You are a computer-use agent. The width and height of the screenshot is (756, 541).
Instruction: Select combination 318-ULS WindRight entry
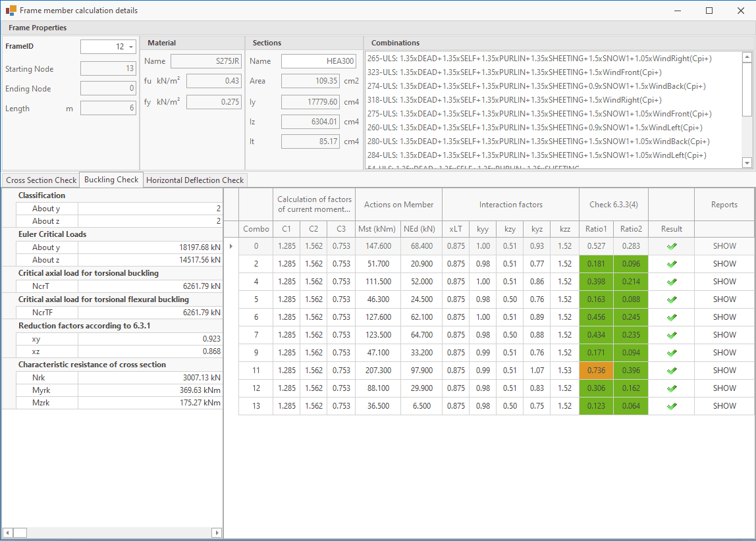tap(514, 100)
